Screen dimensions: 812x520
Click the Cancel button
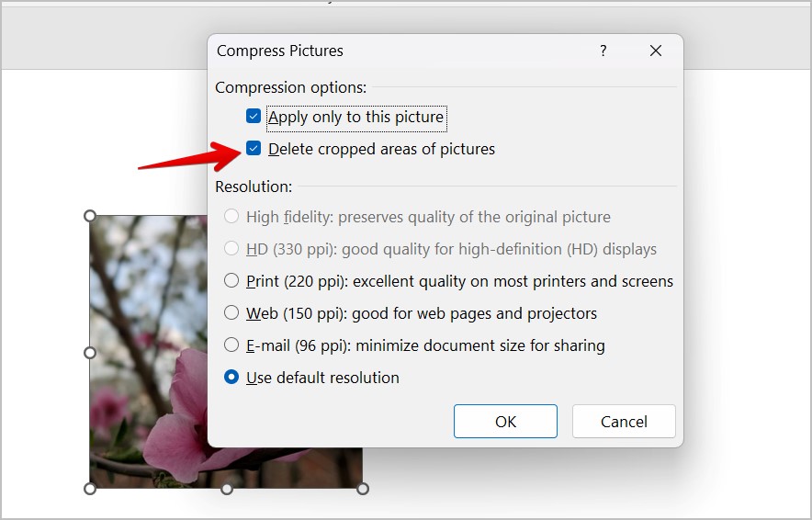pyautogui.click(x=624, y=422)
